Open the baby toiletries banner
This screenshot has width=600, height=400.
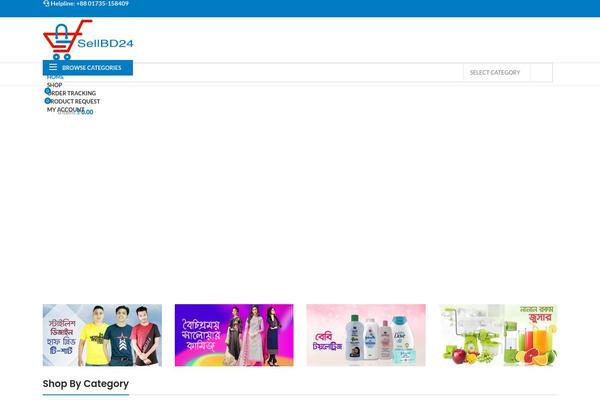click(366, 335)
